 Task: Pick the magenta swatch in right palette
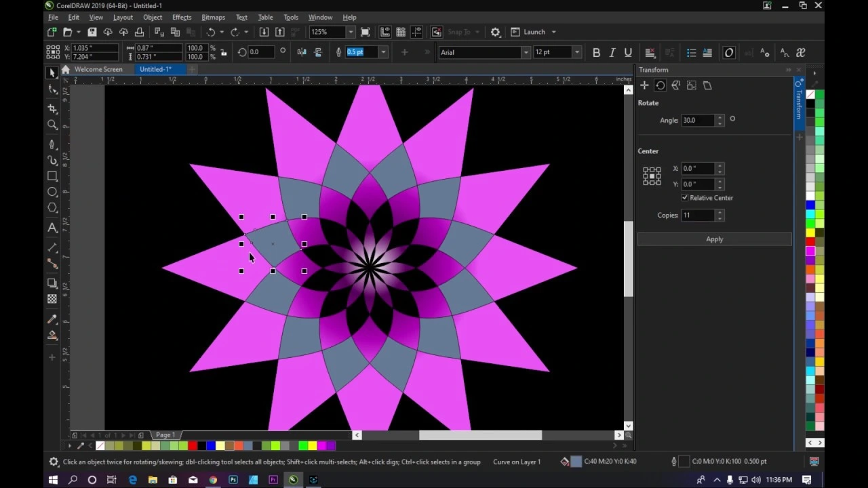tap(810, 251)
